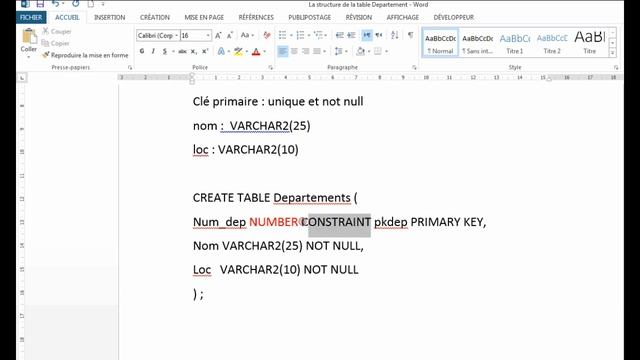Align text right
The image size is (640, 360).
pos(305,51)
